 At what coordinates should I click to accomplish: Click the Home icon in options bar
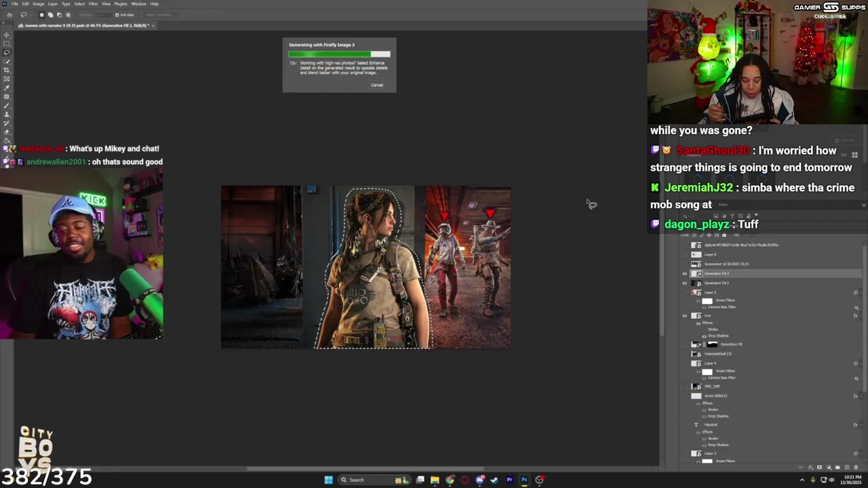coord(9,15)
